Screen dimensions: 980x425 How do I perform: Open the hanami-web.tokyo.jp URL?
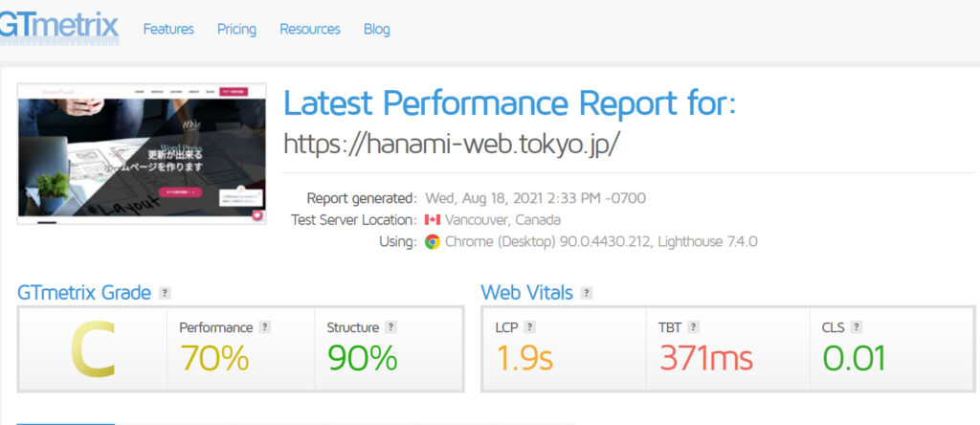coord(452,145)
